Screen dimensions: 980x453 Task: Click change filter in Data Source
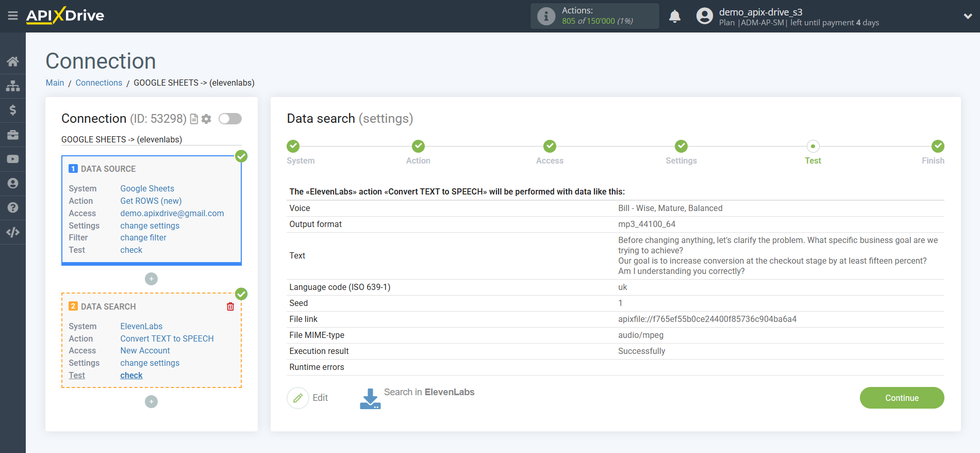click(143, 237)
